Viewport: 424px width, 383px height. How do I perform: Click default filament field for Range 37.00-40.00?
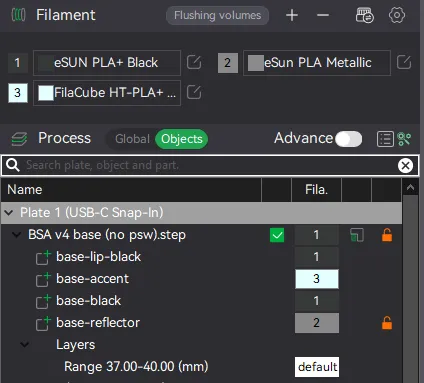pyautogui.click(x=317, y=367)
